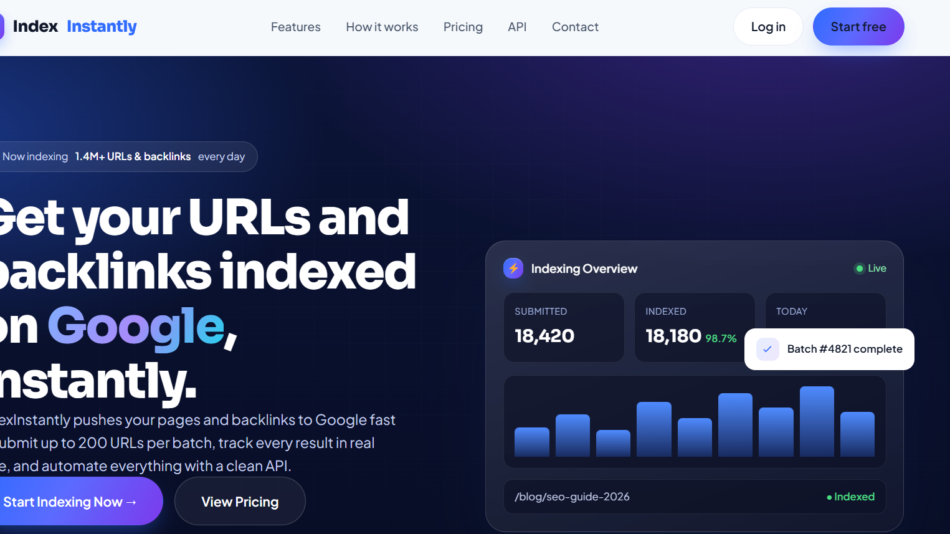
Task: Click the /blog/seo-guide-2026 URL row
Action: tap(694, 496)
